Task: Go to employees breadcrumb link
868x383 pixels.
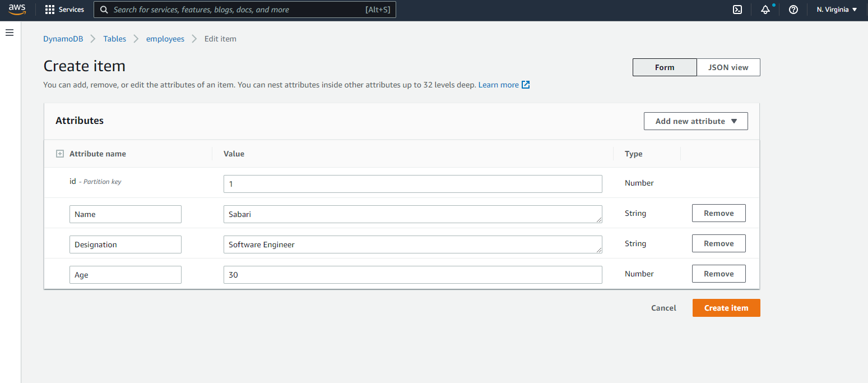Action: 165,39
